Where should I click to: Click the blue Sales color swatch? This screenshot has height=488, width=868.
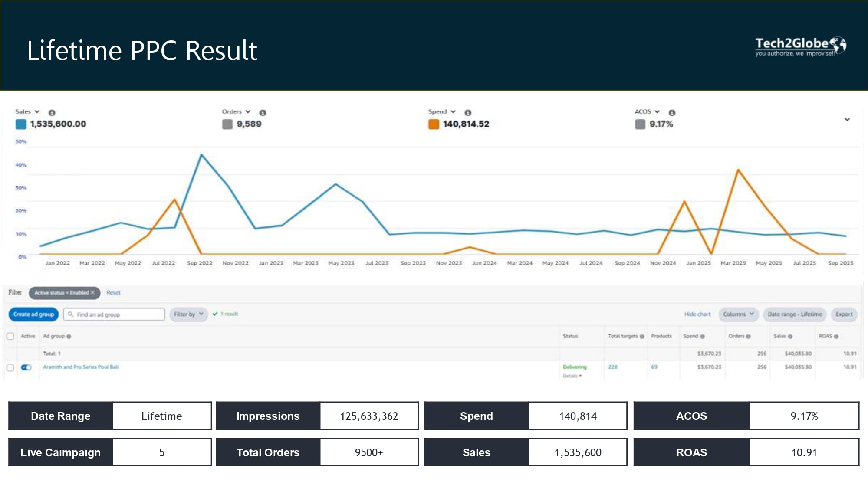21,124
